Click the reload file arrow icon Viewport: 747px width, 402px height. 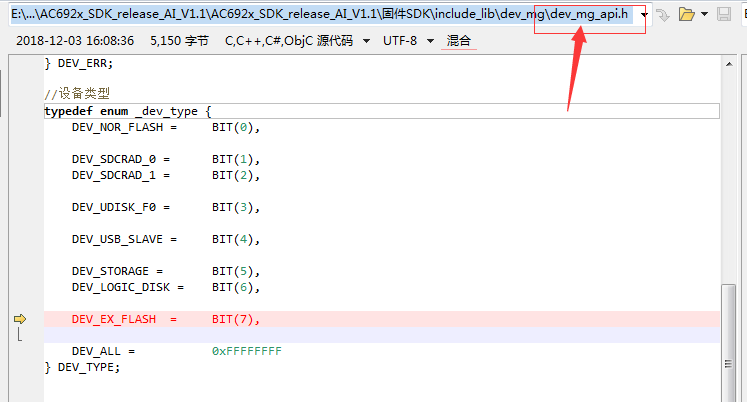point(663,15)
